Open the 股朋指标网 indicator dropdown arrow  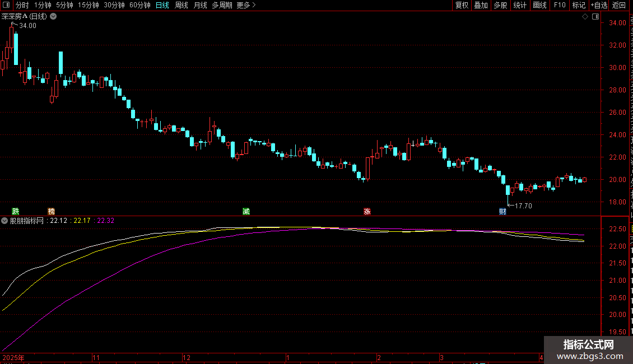tap(4, 221)
